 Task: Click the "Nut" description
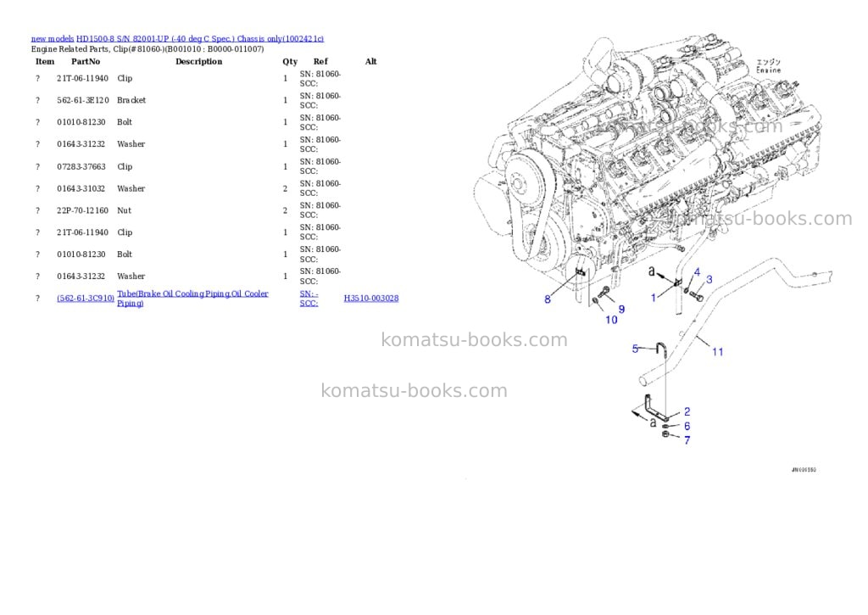pyautogui.click(x=124, y=210)
